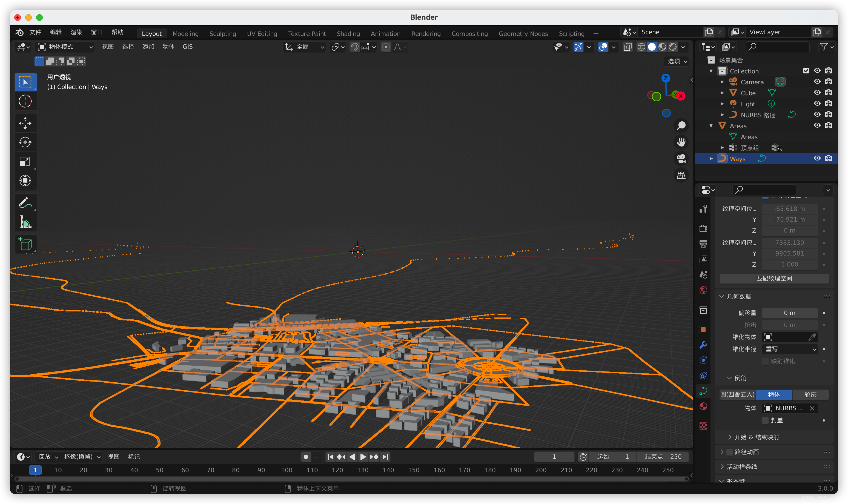The width and height of the screenshot is (848, 504).
Task: Hide the Cube object in the viewport
Action: coord(817,93)
